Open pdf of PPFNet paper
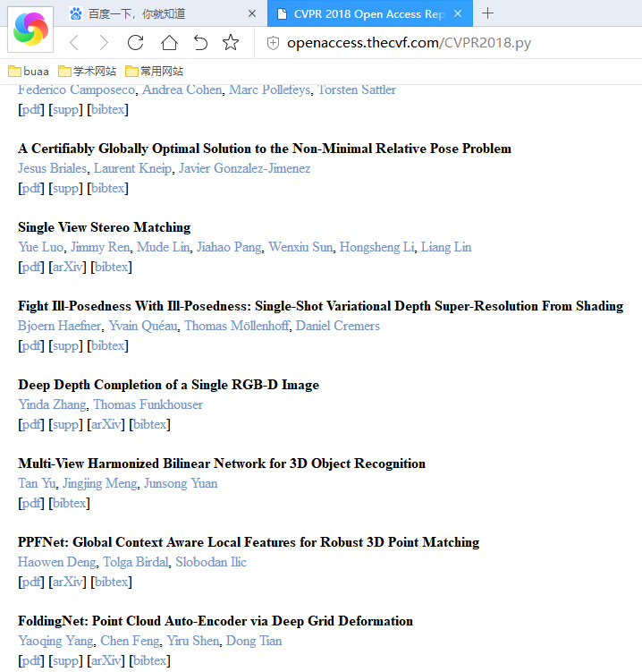 (30, 583)
